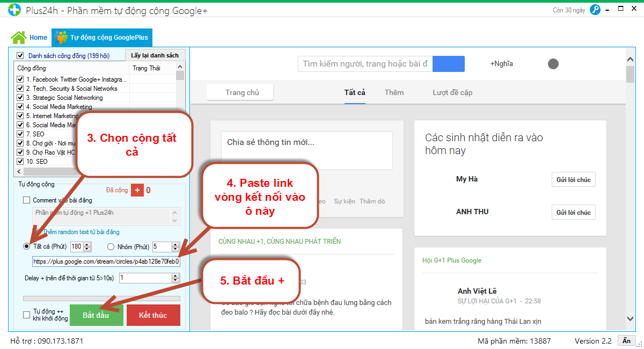Click the Thăm dò post option
Screen dimensions: 644x349
[x=372, y=201]
